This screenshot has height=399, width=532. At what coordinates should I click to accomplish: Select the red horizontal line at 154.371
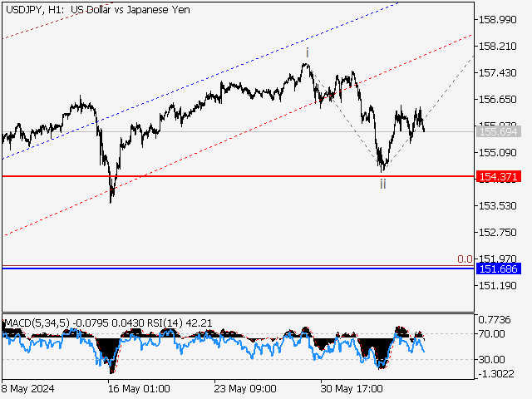point(239,176)
